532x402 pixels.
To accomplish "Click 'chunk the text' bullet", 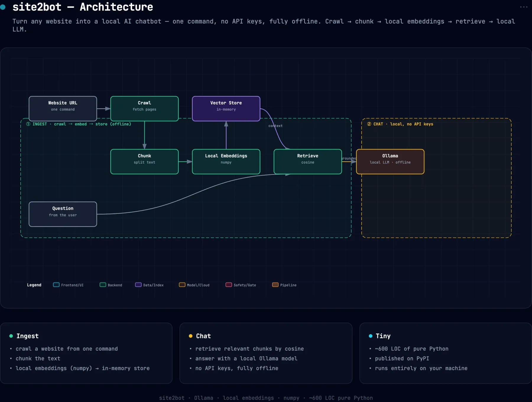I will coord(38,359).
